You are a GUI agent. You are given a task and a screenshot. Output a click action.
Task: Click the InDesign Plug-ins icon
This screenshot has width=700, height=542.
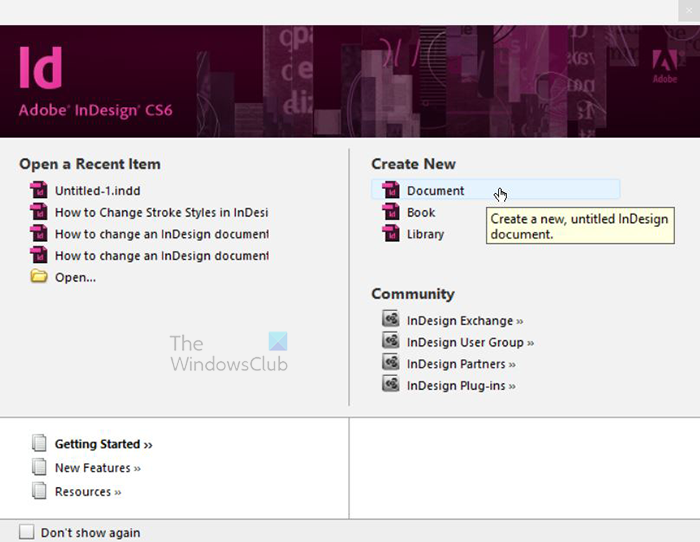click(x=391, y=386)
